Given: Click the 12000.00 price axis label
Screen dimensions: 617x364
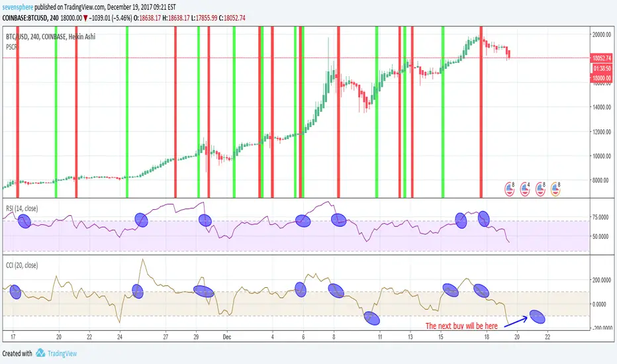Looking at the screenshot, I should pyautogui.click(x=602, y=132).
